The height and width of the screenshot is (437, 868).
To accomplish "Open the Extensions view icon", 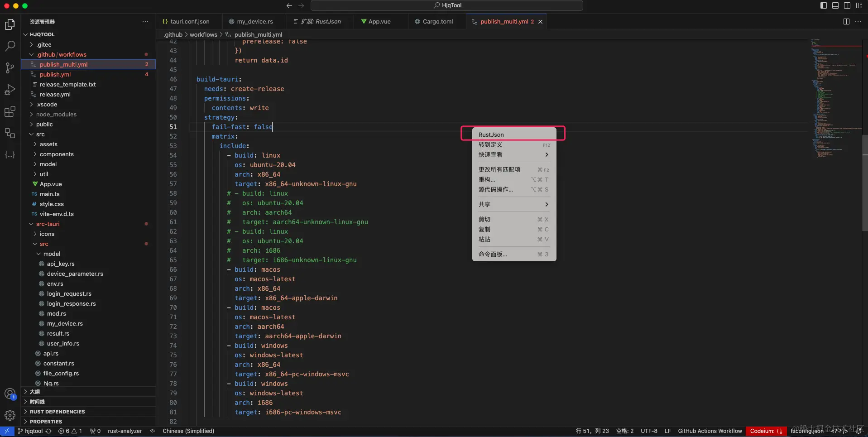I will coord(10,111).
